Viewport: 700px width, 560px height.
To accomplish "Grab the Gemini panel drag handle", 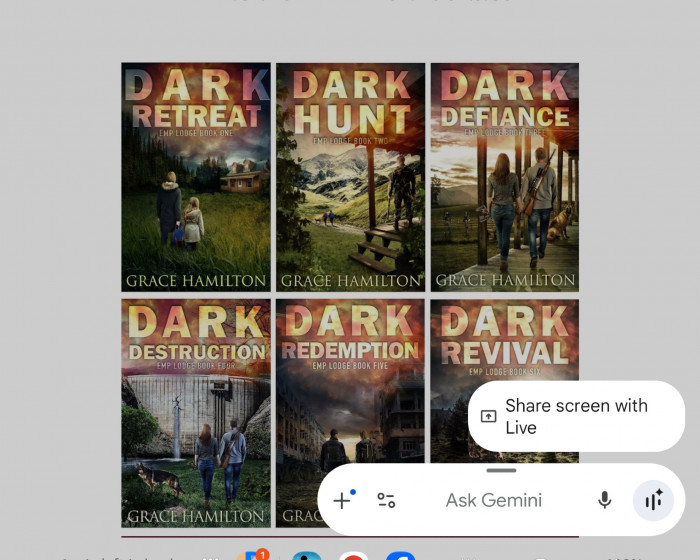I will (x=501, y=470).
